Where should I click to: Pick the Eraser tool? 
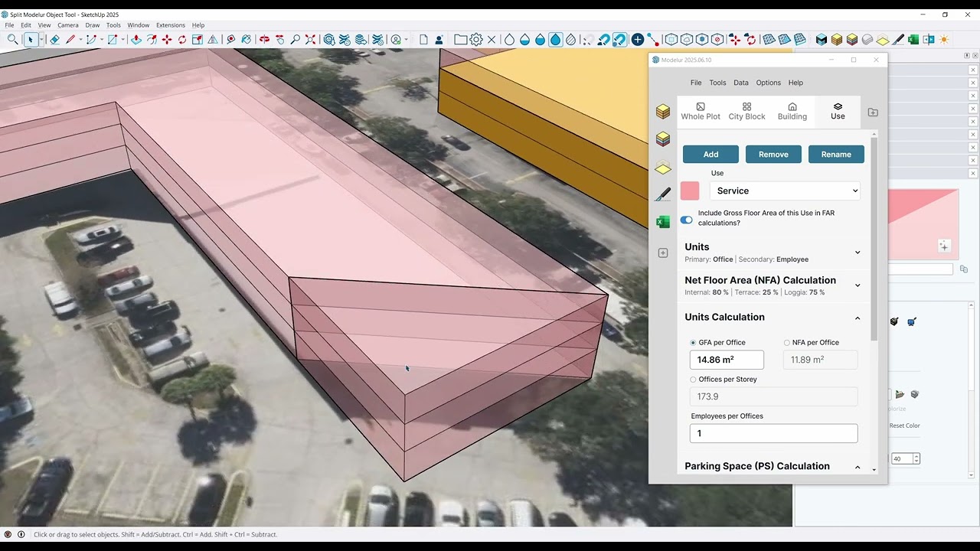tap(55, 40)
